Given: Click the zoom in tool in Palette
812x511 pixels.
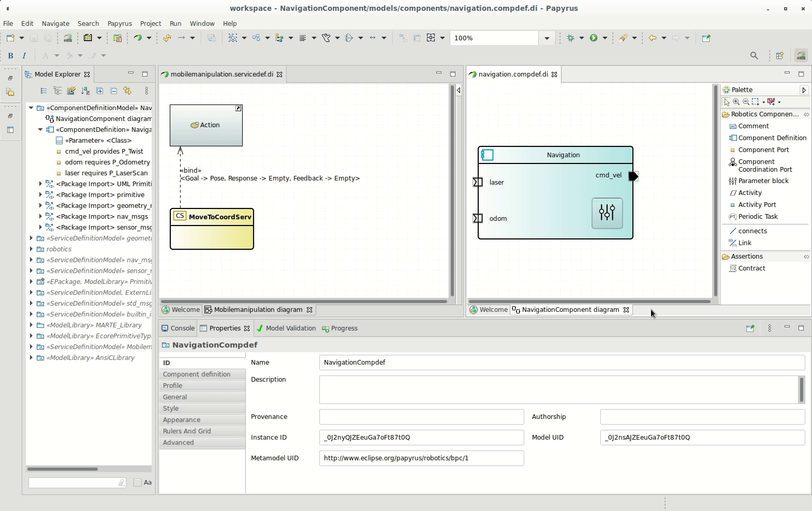Looking at the screenshot, I should click(736, 102).
